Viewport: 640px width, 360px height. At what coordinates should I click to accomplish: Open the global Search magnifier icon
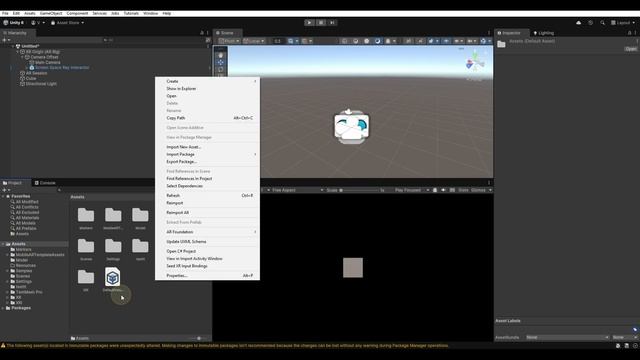tap(602, 23)
